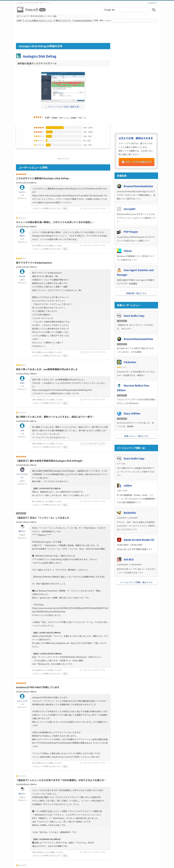
Task: Open review title こちらのサイトに最新版のAuslogics.Disk.Defrag
Action: tap(43, 178)
